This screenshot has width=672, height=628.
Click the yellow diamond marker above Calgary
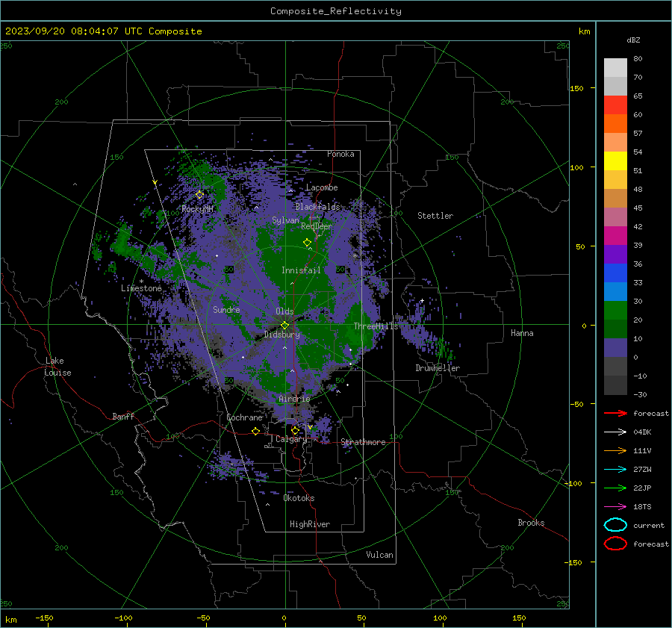[295, 430]
